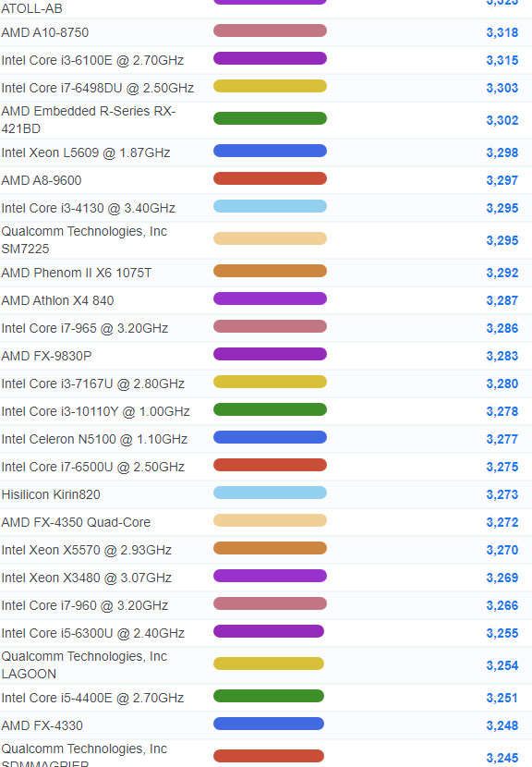The height and width of the screenshot is (767, 532).
Task: Click the score 3,248 for AMD FX-4330
Action: [502, 726]
